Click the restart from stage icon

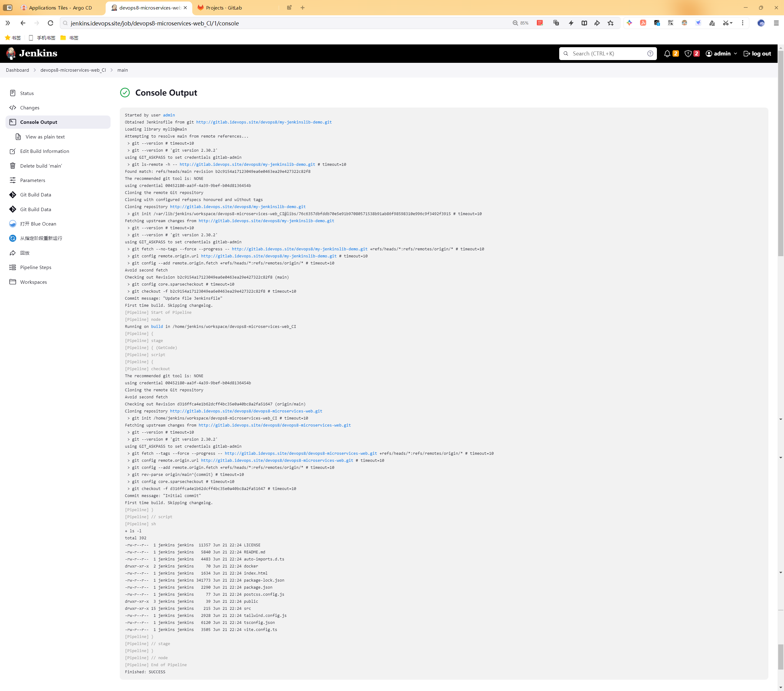[13, 238]
